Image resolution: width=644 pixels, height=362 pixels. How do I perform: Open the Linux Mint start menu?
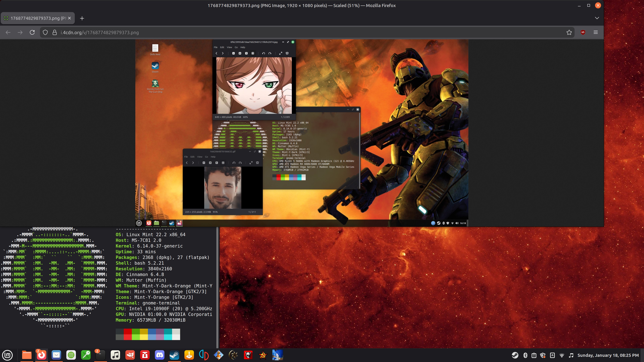(8, 355)
